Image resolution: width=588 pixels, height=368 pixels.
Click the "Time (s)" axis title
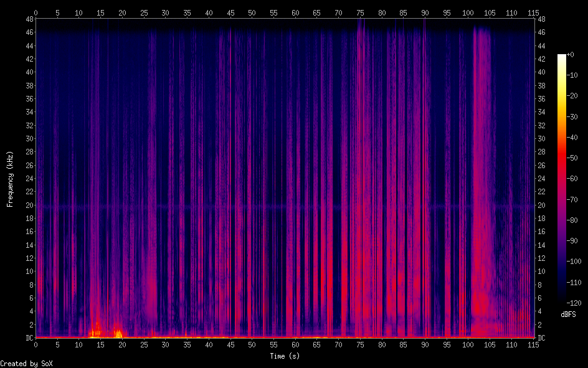(284, 356)
